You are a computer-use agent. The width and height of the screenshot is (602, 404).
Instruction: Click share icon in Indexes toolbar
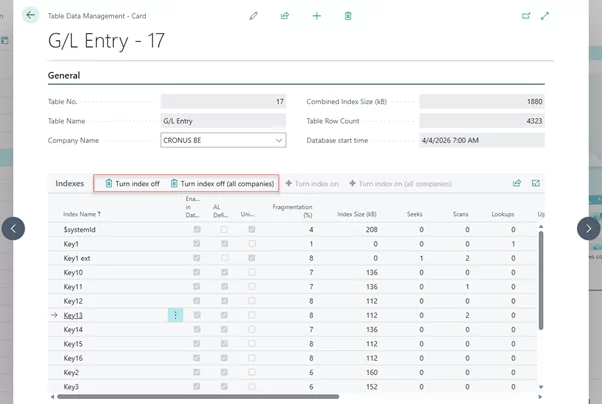[x=517, y=184]
